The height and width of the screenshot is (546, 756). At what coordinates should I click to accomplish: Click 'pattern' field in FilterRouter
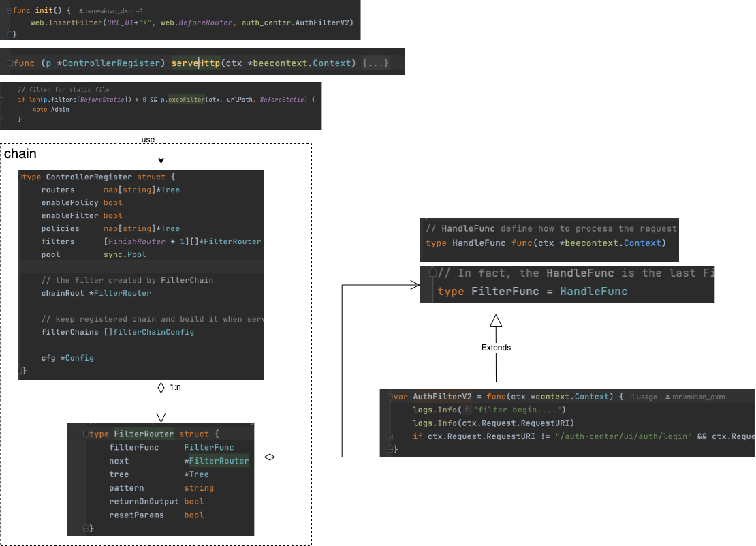click(x=126, y=488)
